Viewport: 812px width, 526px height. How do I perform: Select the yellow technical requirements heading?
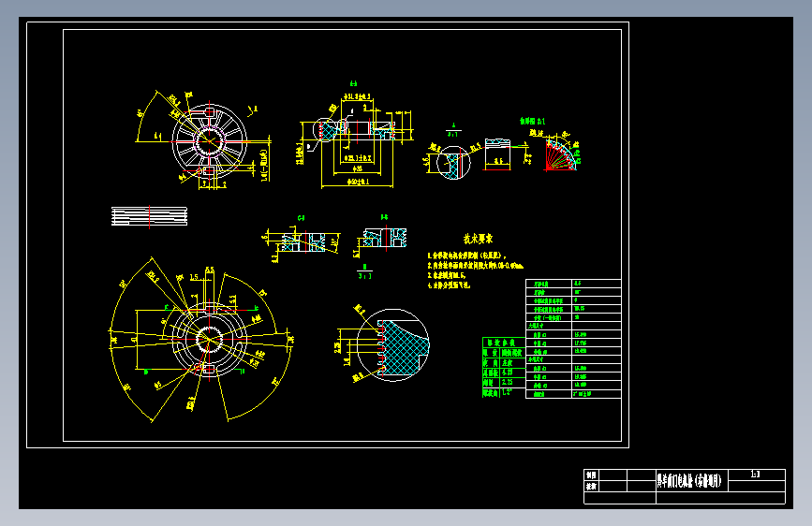(478, 239)
